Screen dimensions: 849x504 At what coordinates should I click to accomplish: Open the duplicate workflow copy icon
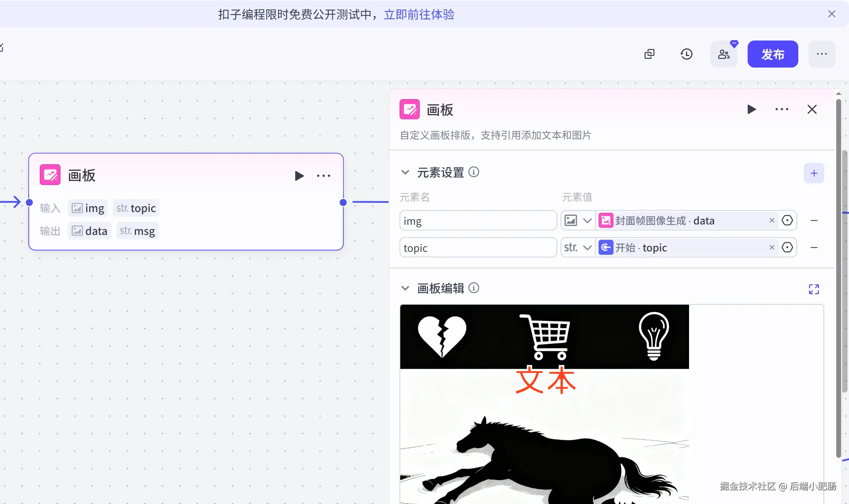(x=649, y=54)
